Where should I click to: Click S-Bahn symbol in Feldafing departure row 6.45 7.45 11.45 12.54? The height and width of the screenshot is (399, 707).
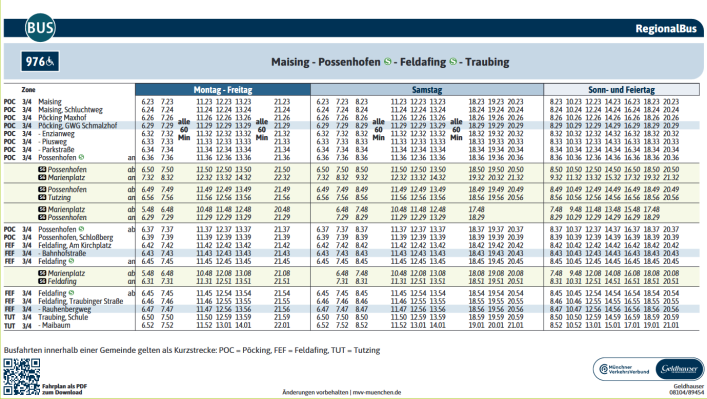click(71, 293)
